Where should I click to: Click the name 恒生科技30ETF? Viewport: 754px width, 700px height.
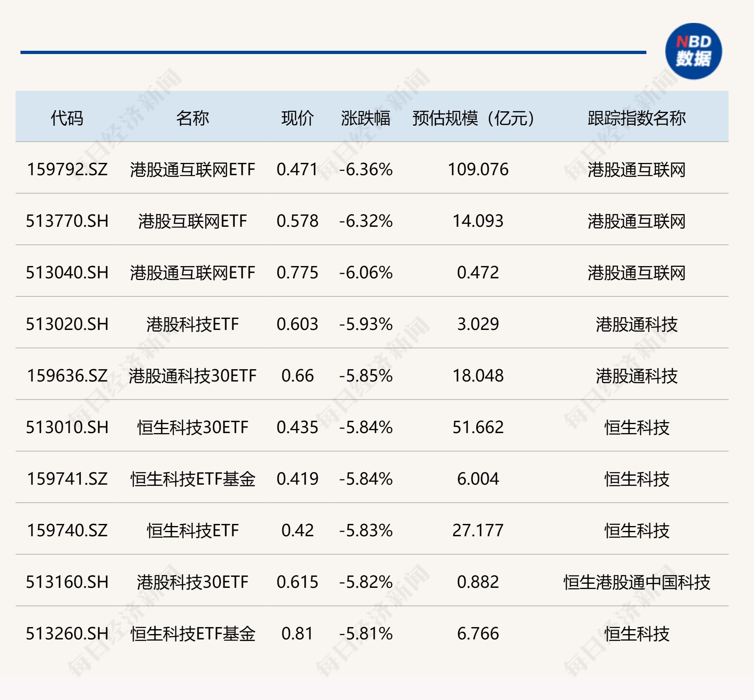click(192, 427)
